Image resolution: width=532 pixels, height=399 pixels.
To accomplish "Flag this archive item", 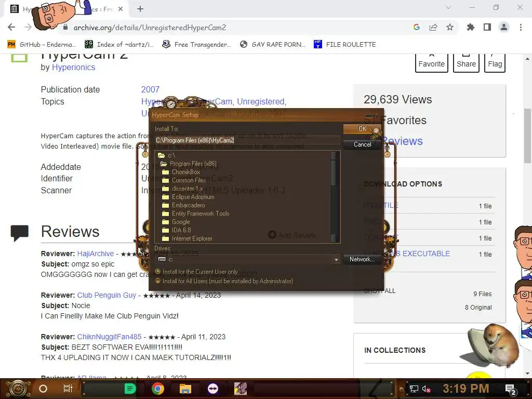I will [495, 62].
